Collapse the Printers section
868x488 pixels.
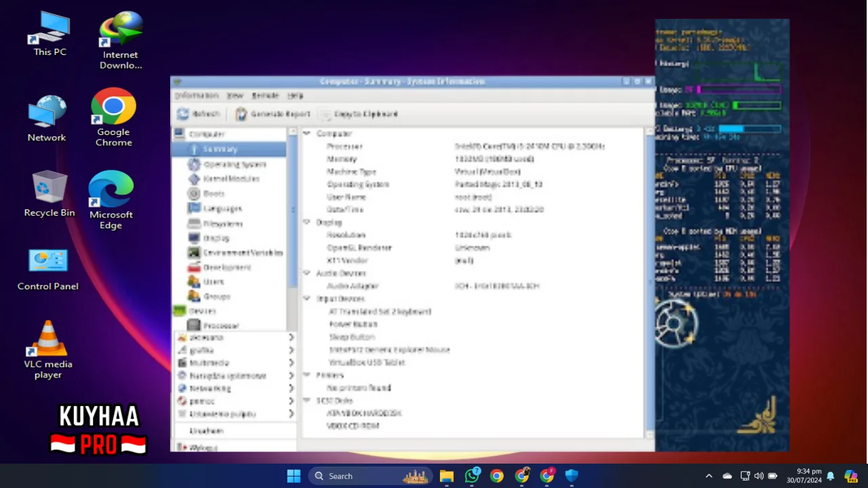tap(307, 375)
